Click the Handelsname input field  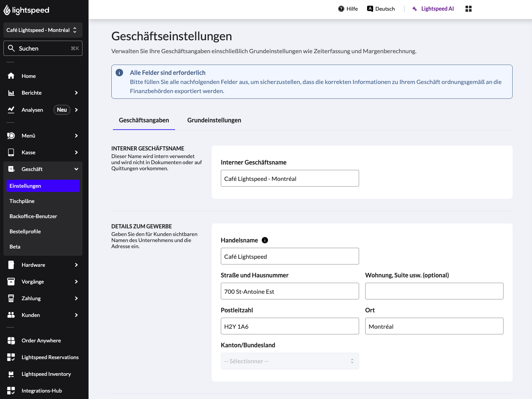[290, 256]
